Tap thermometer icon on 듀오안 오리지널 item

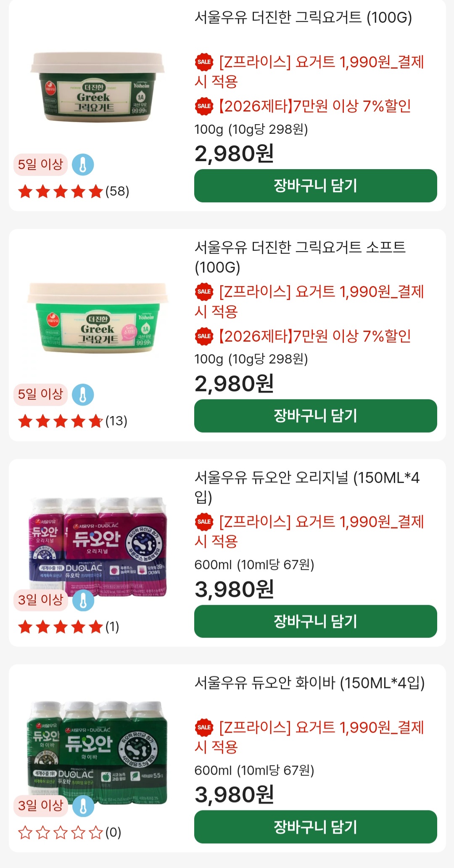(83, 600)
